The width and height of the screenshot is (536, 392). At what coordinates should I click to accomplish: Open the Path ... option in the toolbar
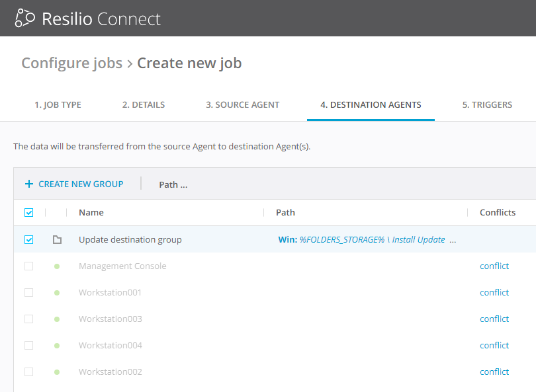pos(173,184)
